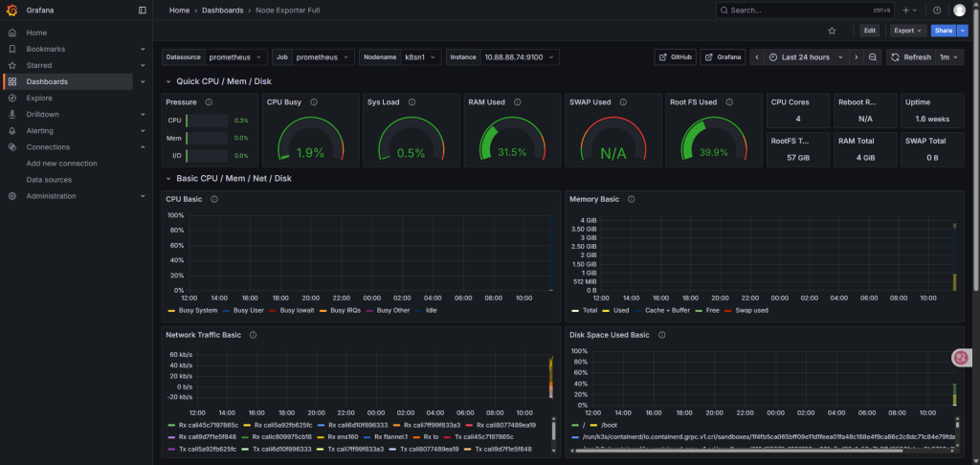Viewport: 980px width, 465px height.
Task: Toggle the Rx ens160 series in the network legend
Action: tap(343, 436)
